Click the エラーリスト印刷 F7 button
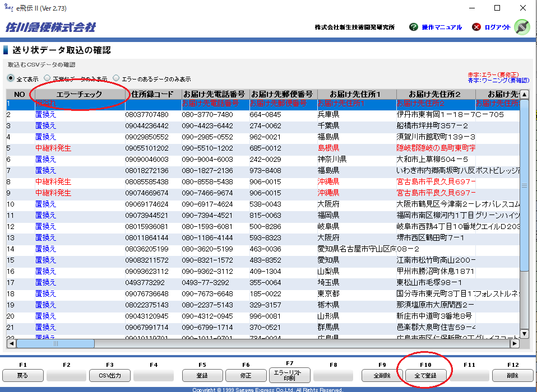 290,375
